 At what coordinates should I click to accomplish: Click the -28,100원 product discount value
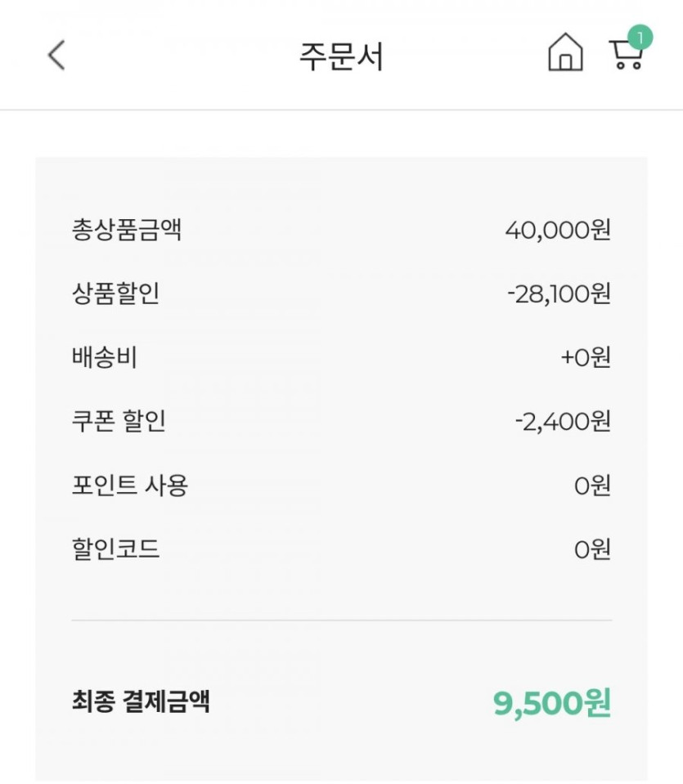click(x=559, y=293)
